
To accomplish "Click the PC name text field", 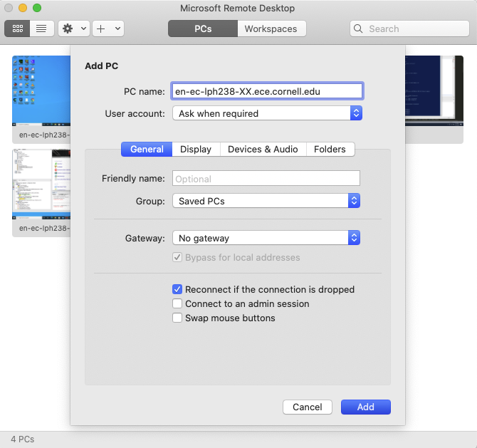I will 267,91.
